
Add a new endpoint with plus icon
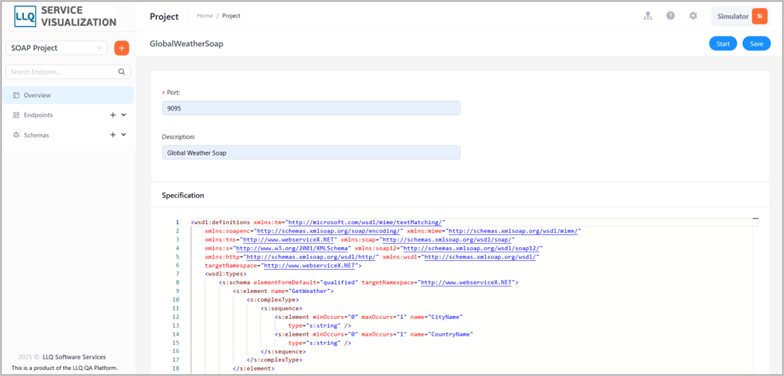point(113,115)
